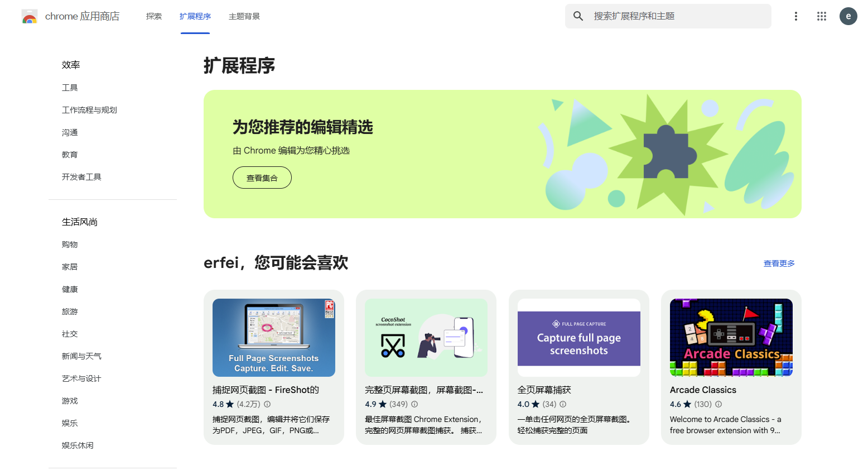This screenshot has height=470, width=868.
Task: Select the 游戏 category
Action: [x=70, y=401]
